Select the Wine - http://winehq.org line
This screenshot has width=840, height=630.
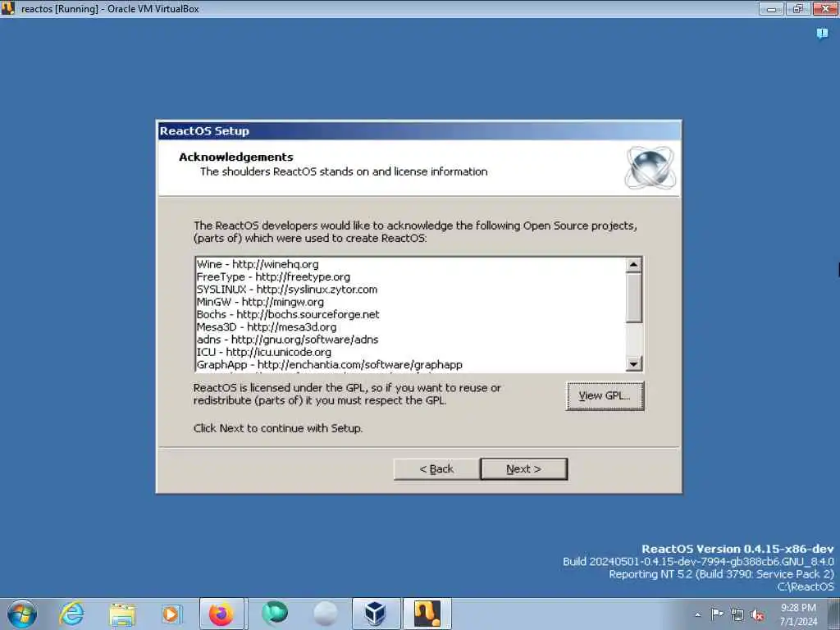click(x=258, y=264)
